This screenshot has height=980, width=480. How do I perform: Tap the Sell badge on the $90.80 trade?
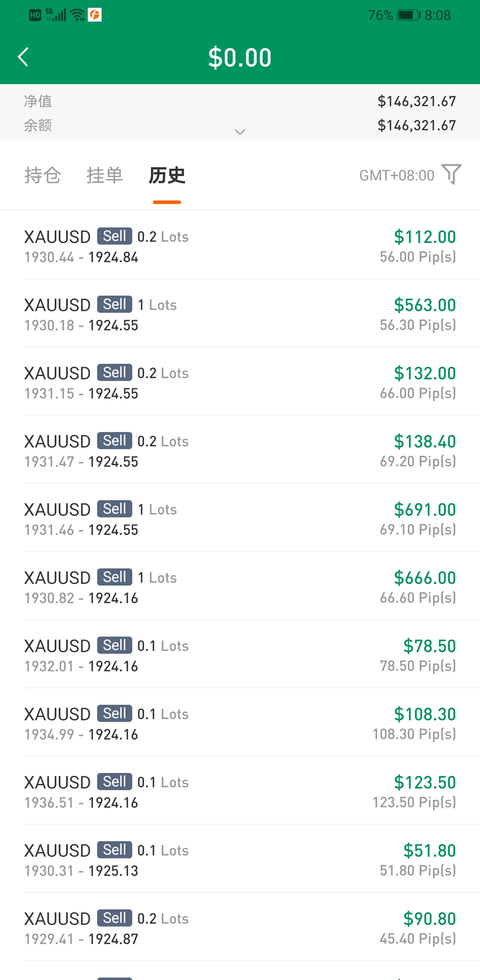coord(115,918)
